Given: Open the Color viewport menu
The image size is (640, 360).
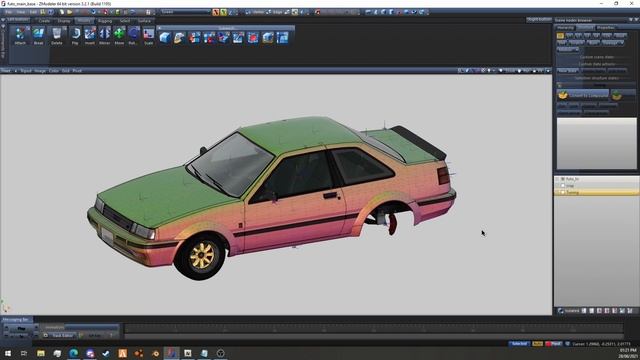Looking at the screenshot, I should tap(53, 71).
